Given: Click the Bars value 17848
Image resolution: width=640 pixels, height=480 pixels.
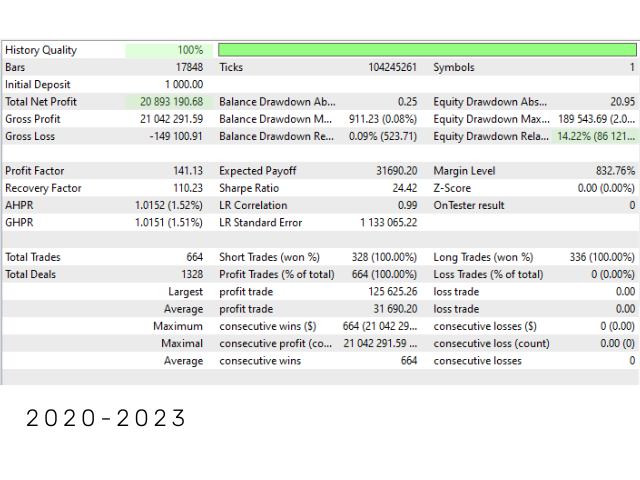Looking at the screenshot, I should pos(189,67).
